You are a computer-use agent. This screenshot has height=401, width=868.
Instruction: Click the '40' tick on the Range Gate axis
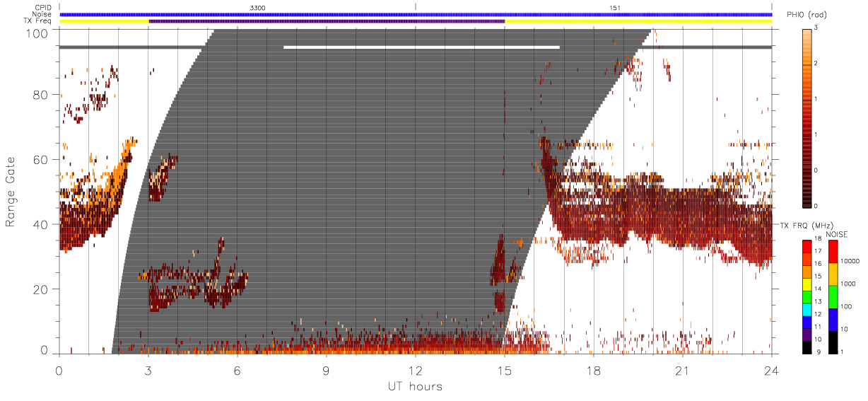tap(42, 224)
